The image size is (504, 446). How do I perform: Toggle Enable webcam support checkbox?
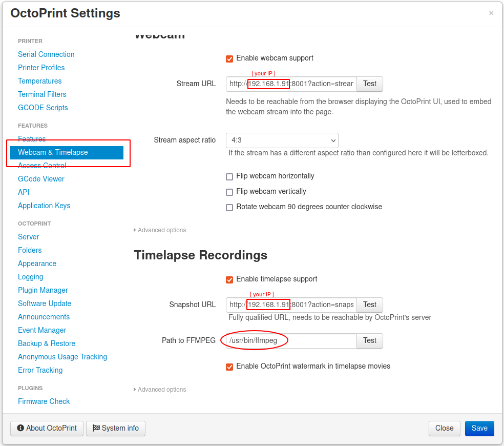[229, 59]
